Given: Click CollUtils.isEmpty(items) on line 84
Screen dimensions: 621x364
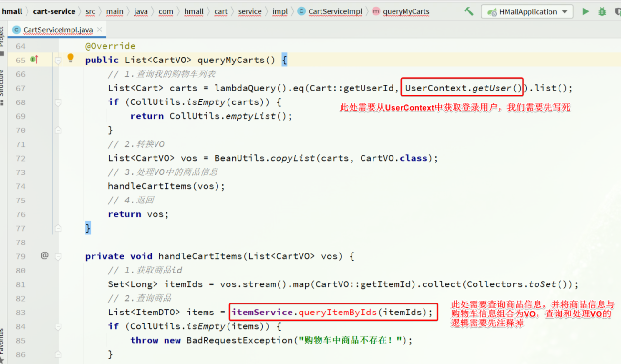Looking at the screenshot, I should (x=203, y=326).
